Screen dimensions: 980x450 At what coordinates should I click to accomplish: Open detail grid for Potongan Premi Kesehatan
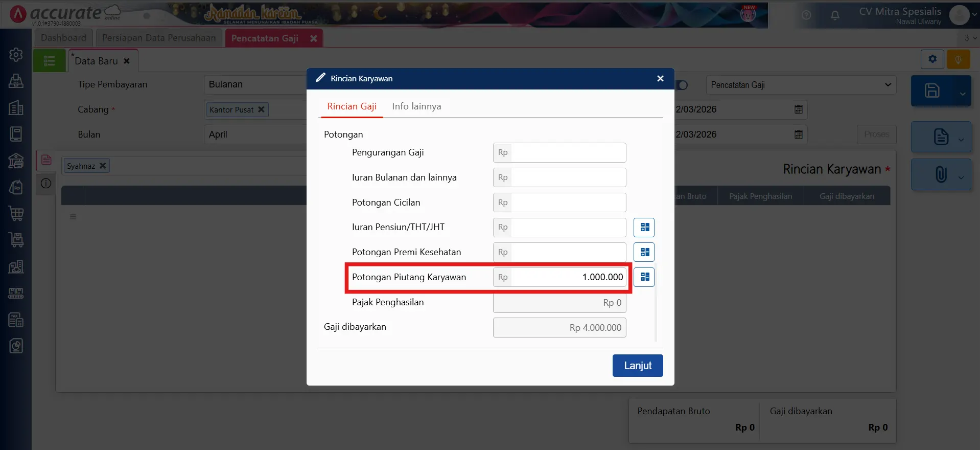(644, 252)
